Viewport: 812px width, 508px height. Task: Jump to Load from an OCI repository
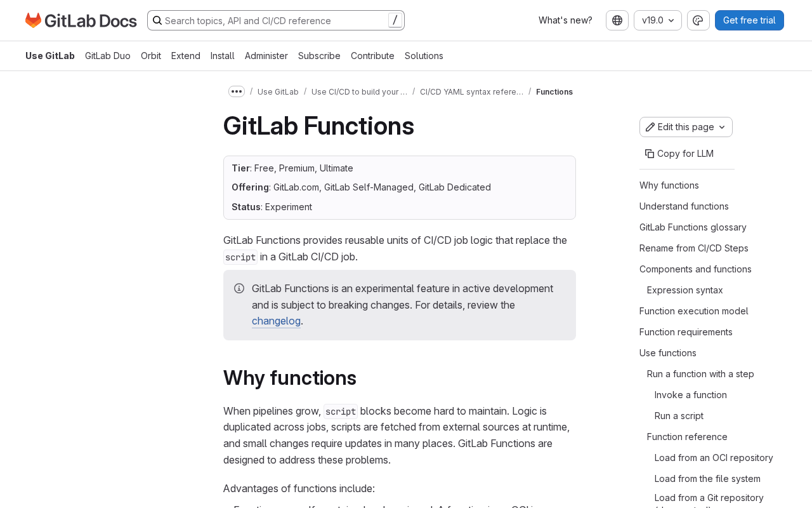click(714, 458)
